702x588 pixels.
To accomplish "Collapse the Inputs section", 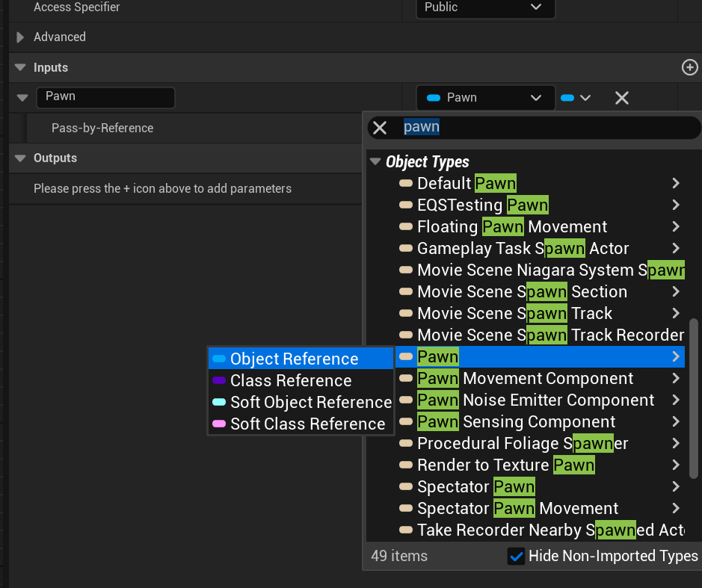I will [x=20, y=67].
